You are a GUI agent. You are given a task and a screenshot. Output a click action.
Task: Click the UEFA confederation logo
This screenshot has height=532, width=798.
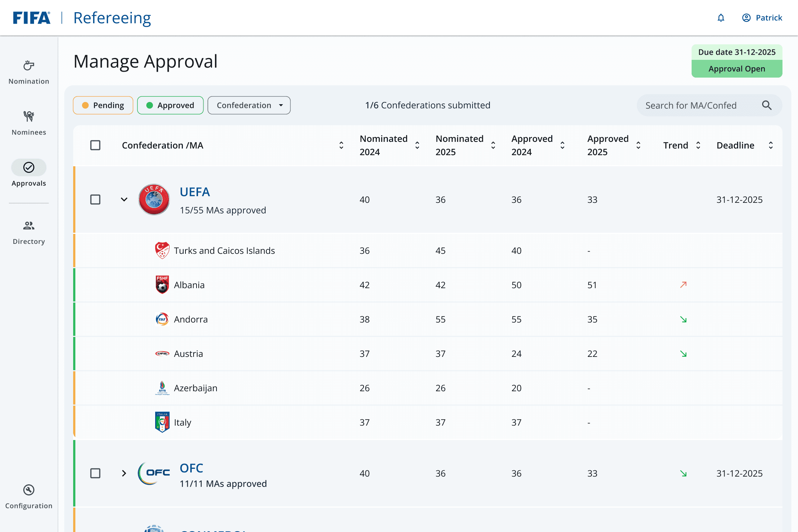[x=154, y=199]
